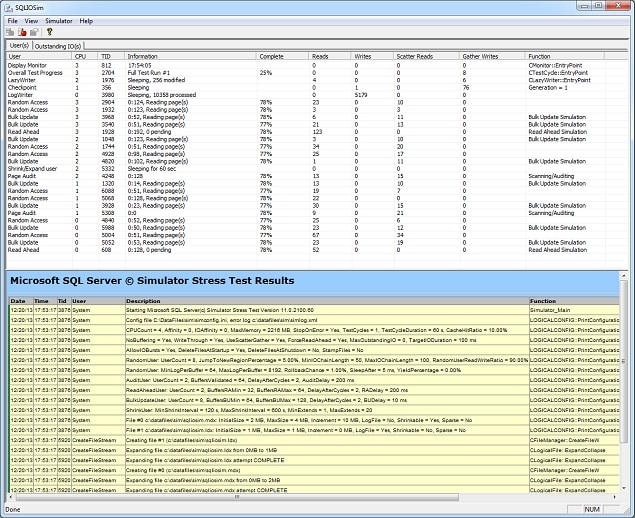Click the 'Generation = 1' function cell
The image size is (635, 518).
[548, 87]
